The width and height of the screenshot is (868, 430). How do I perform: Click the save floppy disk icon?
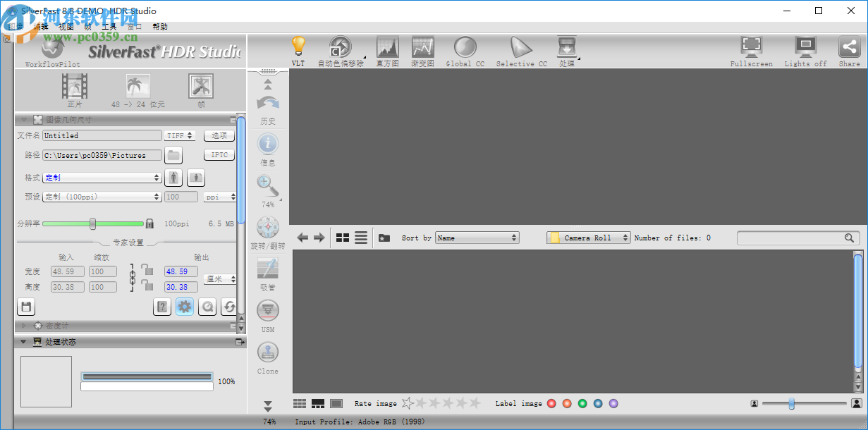point(26,307)
